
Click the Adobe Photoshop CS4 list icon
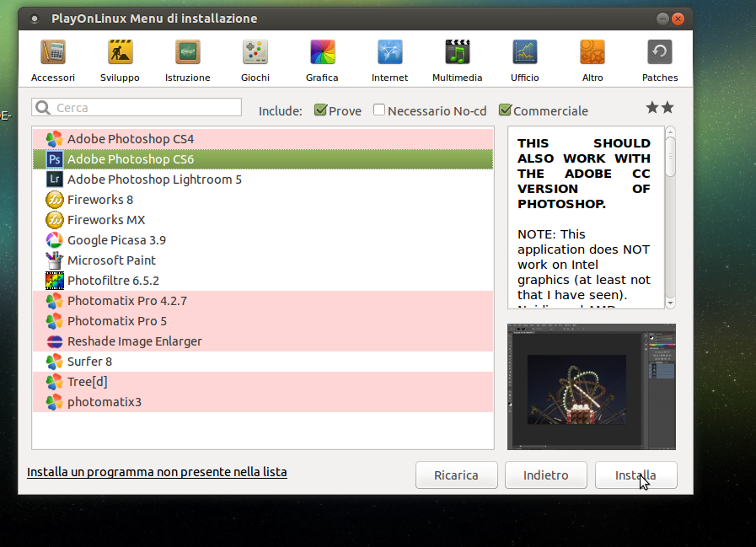click(x=55, y=139)
